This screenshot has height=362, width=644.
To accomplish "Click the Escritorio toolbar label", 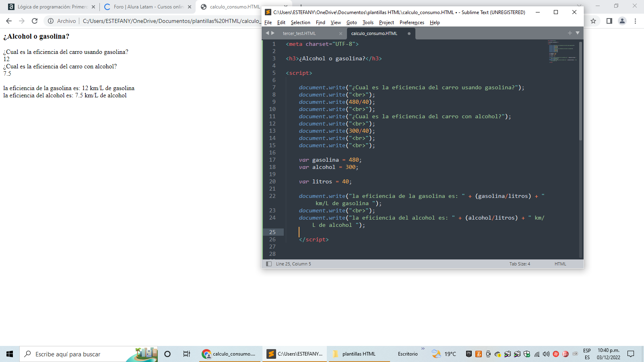I will click(x=408, y=354).
